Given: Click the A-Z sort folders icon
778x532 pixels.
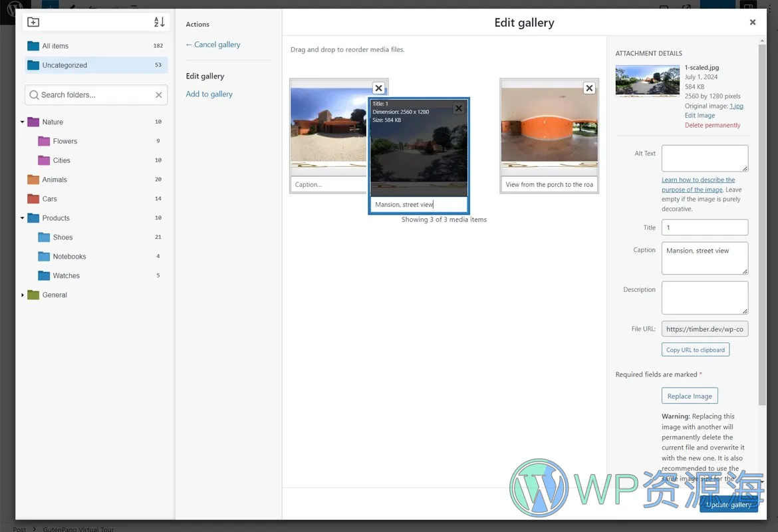Looking at the screenshot, I should [x=159, y=22].
